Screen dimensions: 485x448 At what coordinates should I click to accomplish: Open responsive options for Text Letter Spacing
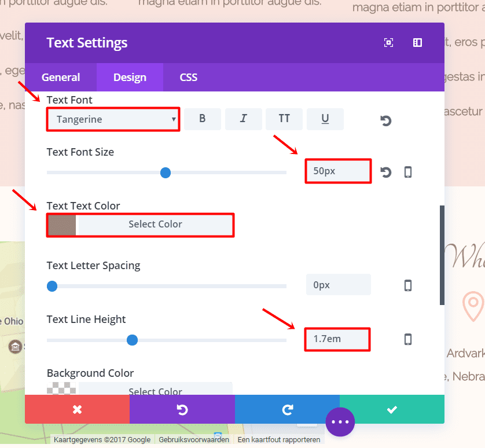point(408,285)
